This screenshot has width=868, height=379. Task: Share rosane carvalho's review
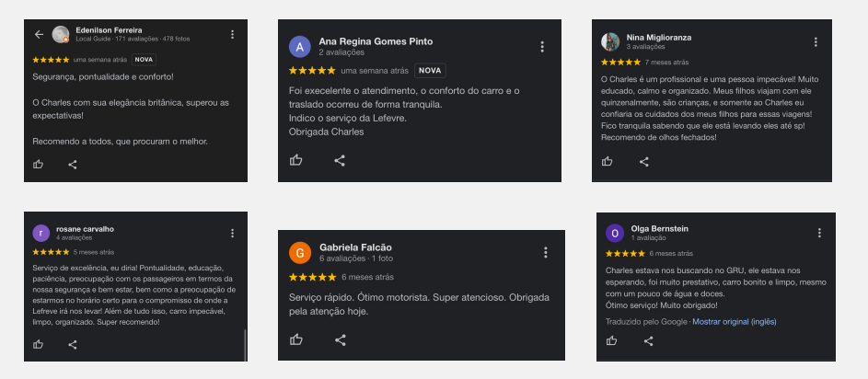pyautogui.click(x=73, y=344)
